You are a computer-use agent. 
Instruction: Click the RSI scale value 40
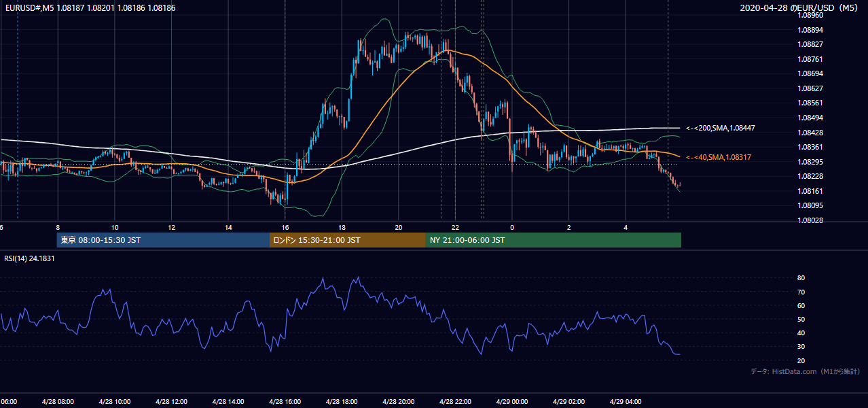pos(801,333)
